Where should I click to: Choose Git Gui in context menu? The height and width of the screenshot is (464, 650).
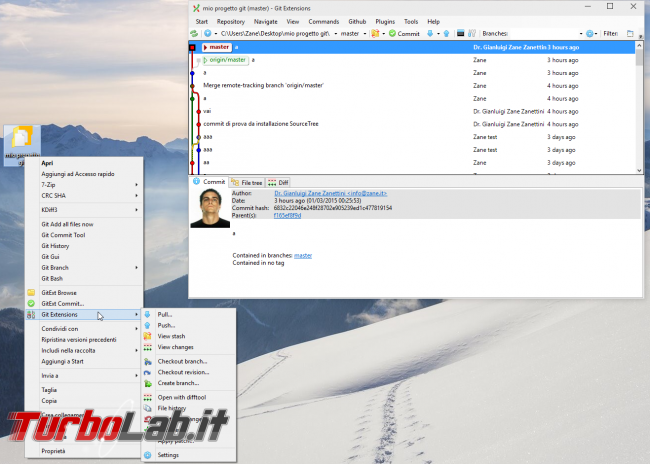84,257
